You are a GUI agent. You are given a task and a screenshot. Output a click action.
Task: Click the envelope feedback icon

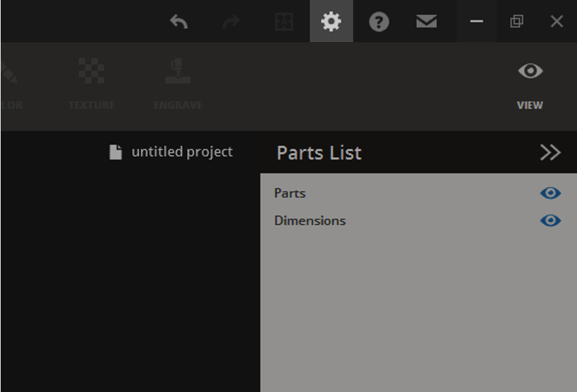[427, 21]
